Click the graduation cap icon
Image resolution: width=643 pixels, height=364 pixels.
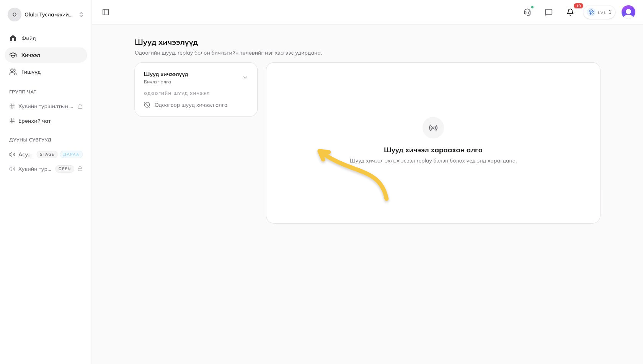[x=13, y=55]
